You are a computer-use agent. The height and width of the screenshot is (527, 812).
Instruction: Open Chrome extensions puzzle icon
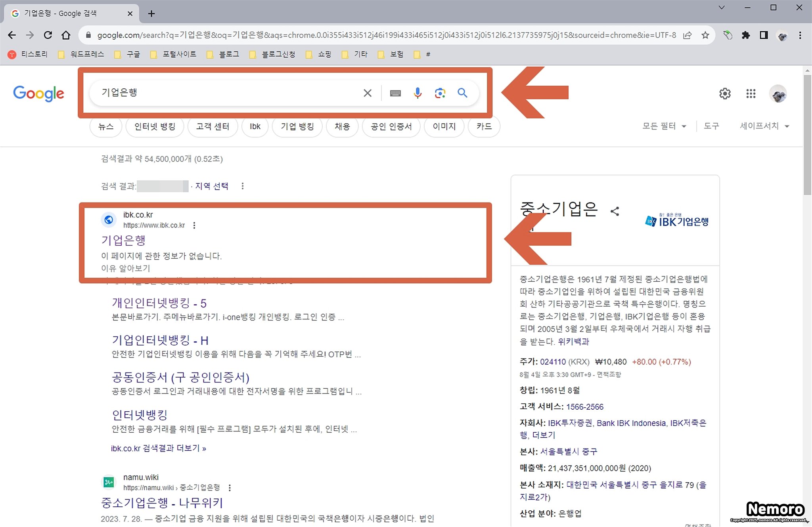pos(746,35)
